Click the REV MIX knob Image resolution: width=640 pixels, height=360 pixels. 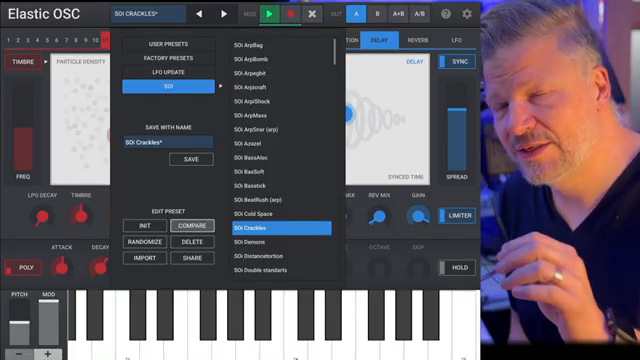pyautogui.click(x=379, y=216)
